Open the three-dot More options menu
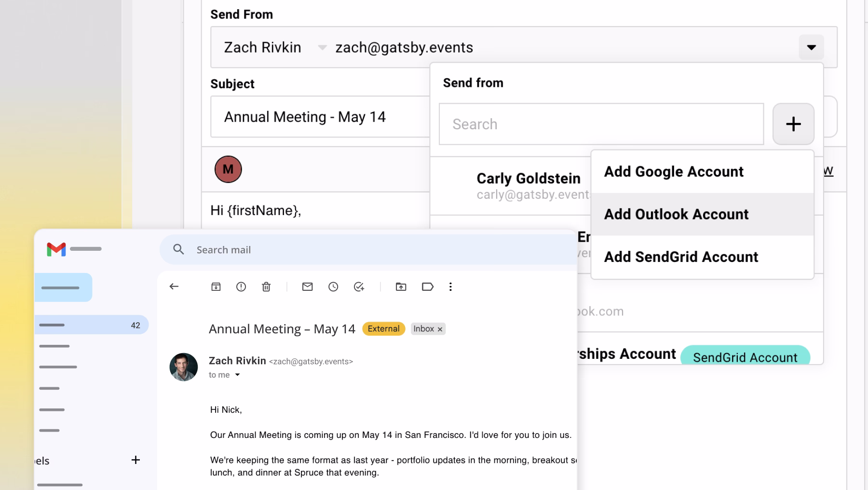This screenshot has width=868, height=490. [450, 287]
